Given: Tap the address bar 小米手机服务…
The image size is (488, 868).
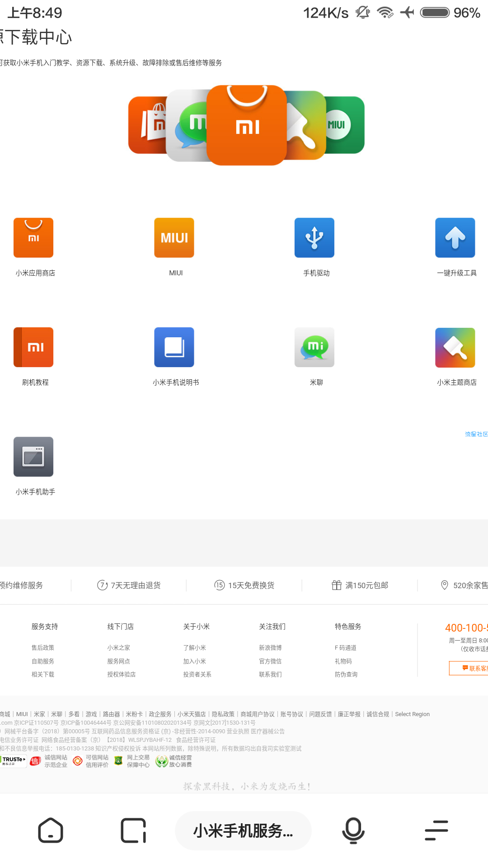Looking at the screenshot, I should [243, 830].
